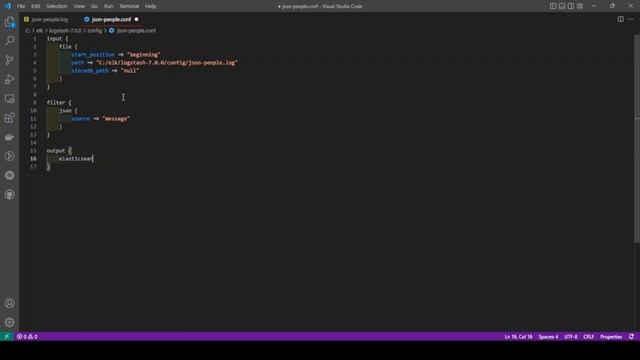Image resolution: width=640 pixels, height=360 pixels.
Task: Change encoding via UTF-8 status item
Action: pos(571,337)
